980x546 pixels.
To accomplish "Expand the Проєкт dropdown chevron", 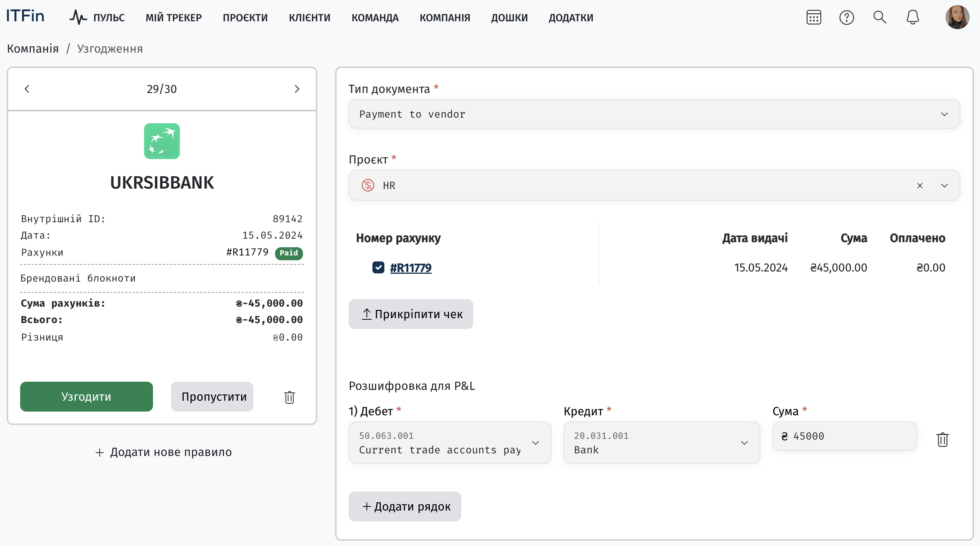I will click(945, 186).
